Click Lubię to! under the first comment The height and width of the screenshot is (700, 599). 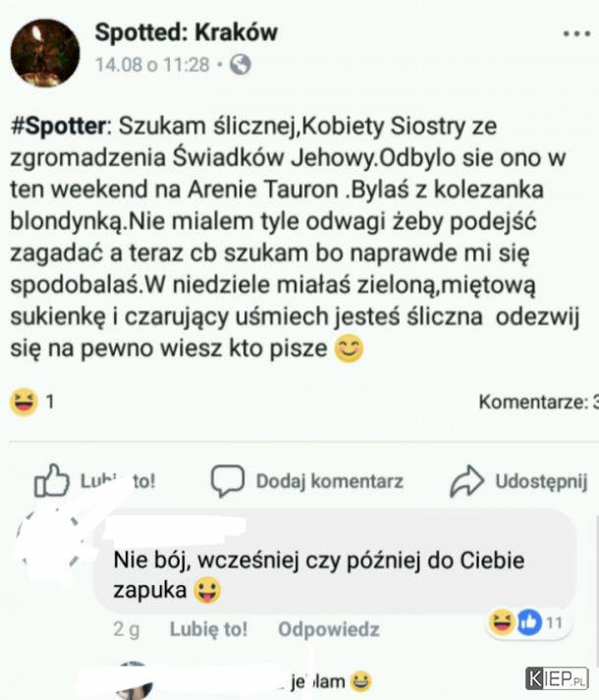208,629
